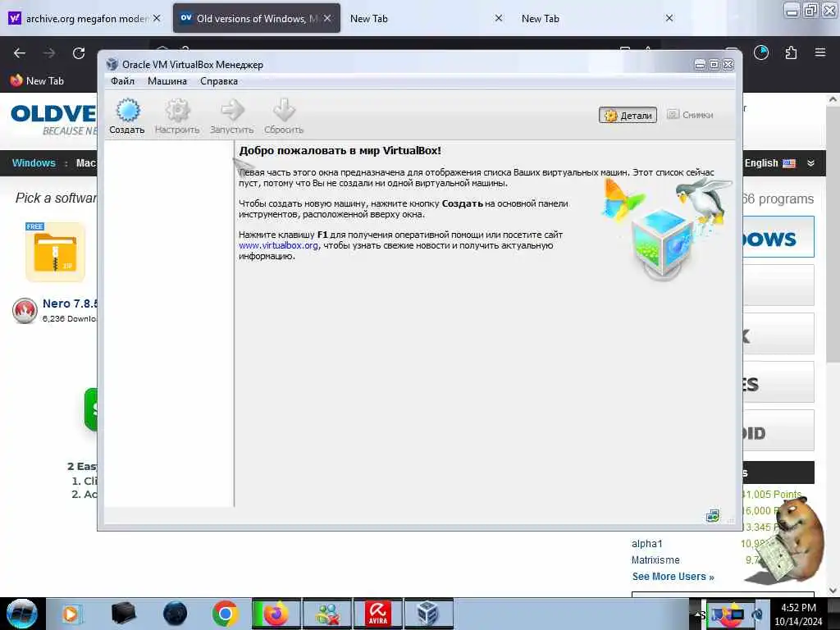Click the FREE zip folder ad thumbnail

click(x=55, y=252)
